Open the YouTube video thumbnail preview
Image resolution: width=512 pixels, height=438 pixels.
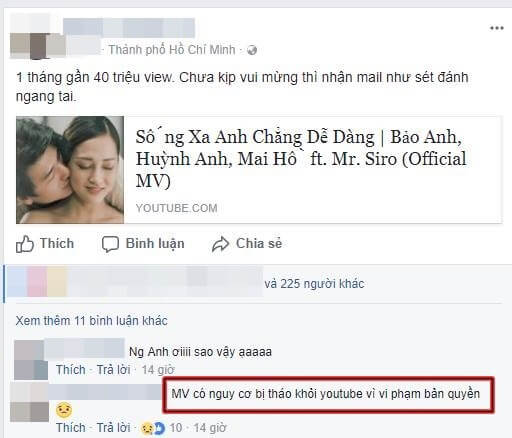pyautogui.click(x=70, y=170)
